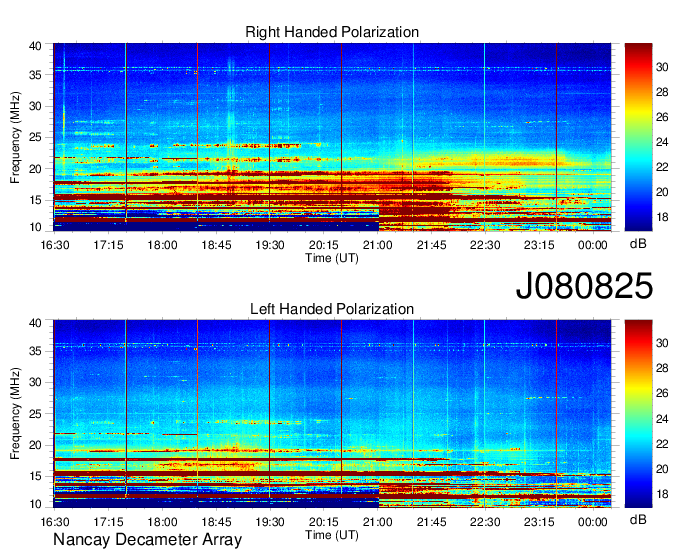This screenshot has height=552, width=680.
Task: Click the 18:45 tick label on top plot
Action: (216, 245)
